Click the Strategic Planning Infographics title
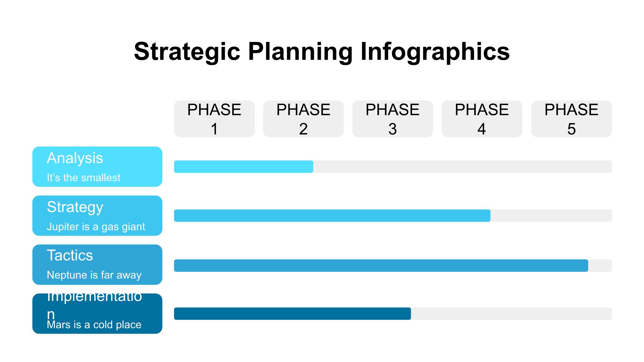The height and width of the screenshot is (362, 644). (x=322, y=51)
